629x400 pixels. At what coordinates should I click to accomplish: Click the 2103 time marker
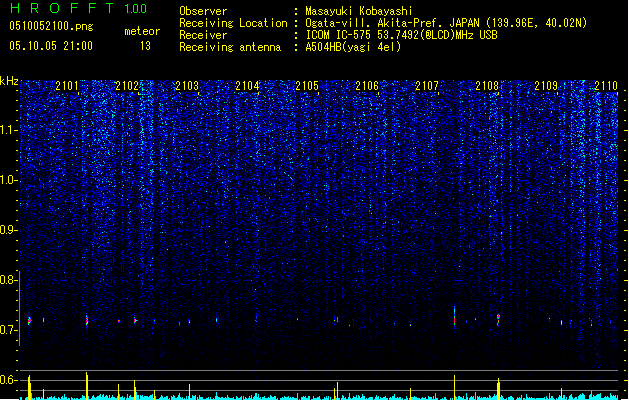point(187,86)
